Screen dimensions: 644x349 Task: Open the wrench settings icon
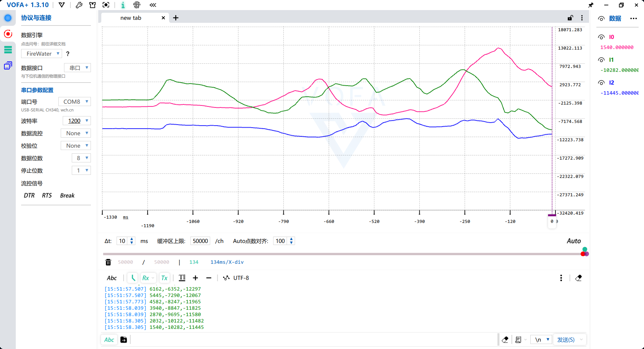tap(79, 5)
